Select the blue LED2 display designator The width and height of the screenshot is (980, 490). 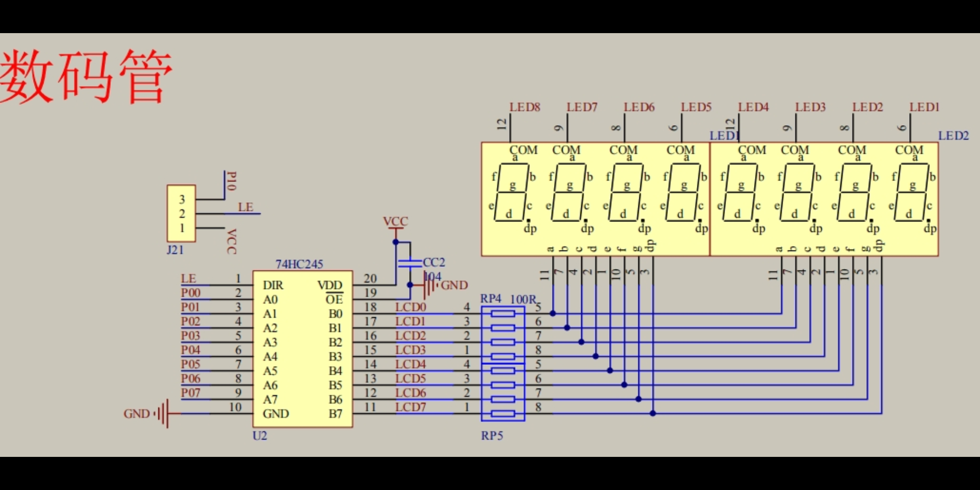[954, 136]
